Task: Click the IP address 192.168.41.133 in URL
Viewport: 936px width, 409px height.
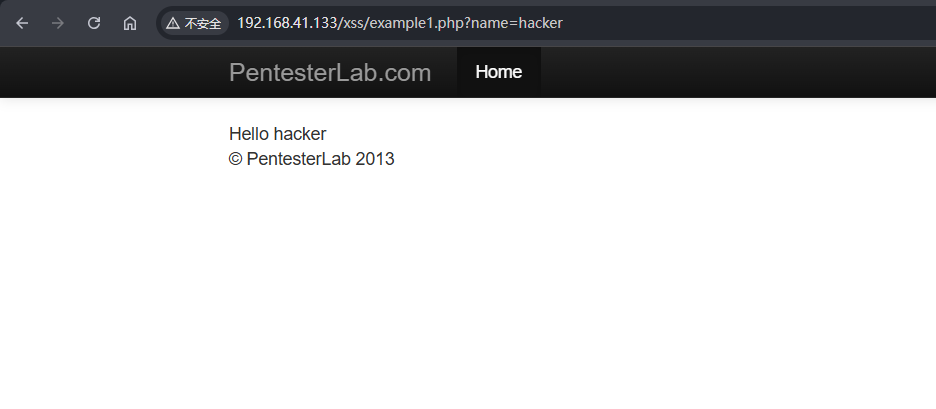Action: (x=286, y=23)
